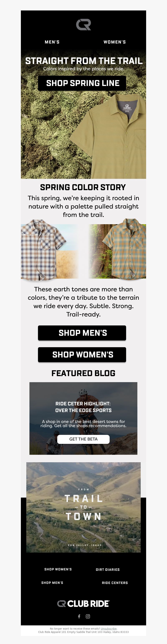Image resolution: width=167 pixels, height=644 pixels.
Task: Click the Club Ride footer logo
Action: pyautogui.click(x=83, y=603)
